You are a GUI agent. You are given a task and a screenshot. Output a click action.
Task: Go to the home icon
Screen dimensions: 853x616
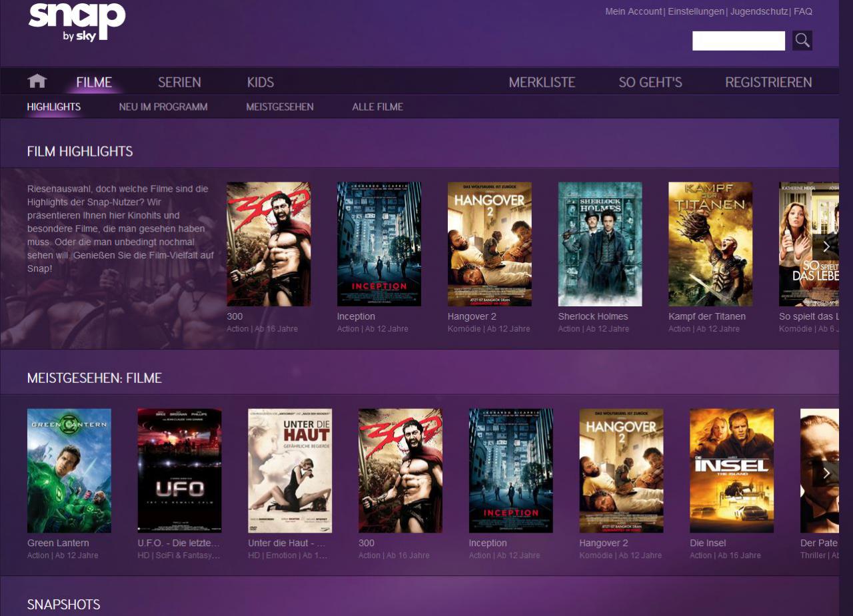pyautogui.click(x=37, y=81)
